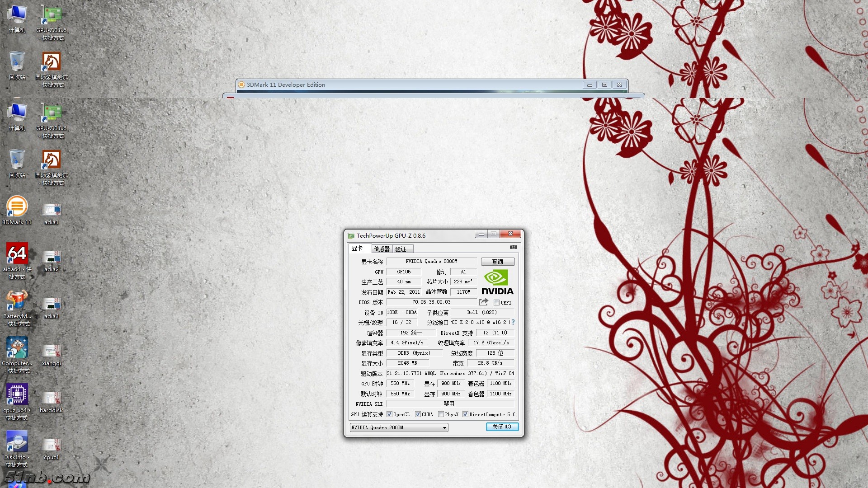Click the GPU-Z screenshot camera icon
This screenshot has width=868, height=488.
pyautogui.click(x=513, y=247)
